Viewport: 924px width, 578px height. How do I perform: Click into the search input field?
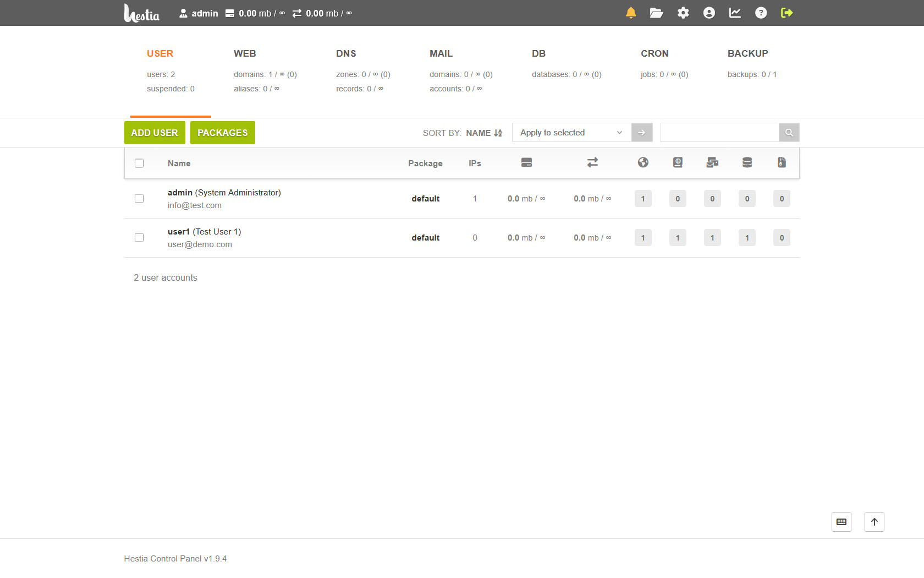click(719, 133)
